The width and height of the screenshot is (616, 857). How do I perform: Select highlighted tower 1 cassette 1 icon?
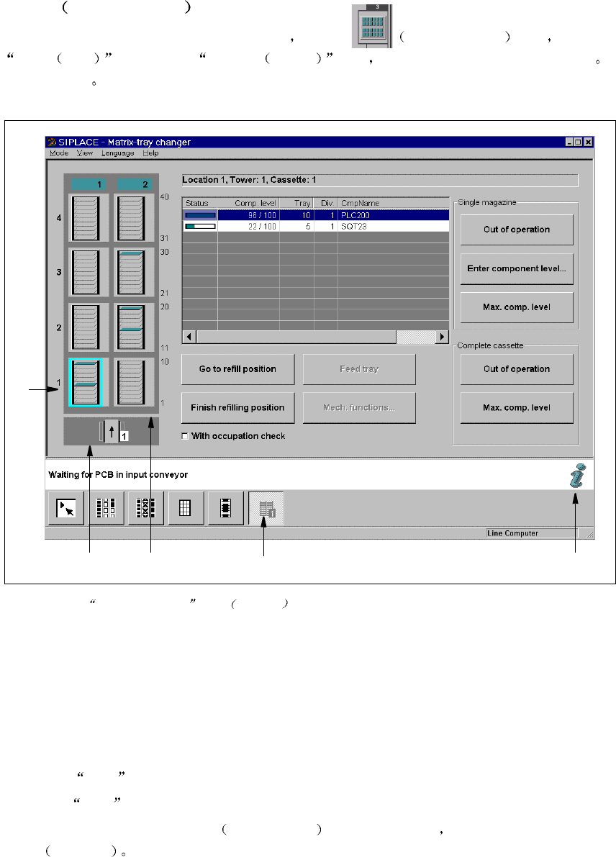tap(86, 382)
